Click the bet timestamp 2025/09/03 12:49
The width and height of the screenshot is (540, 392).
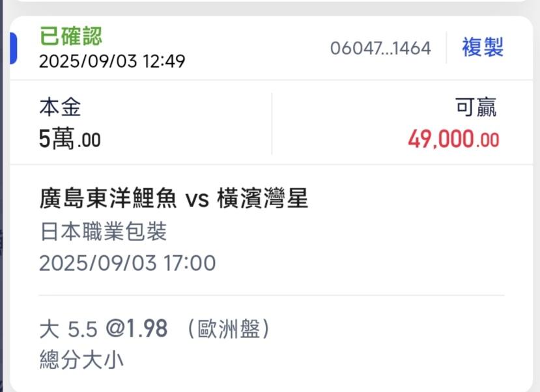[112, 62]
